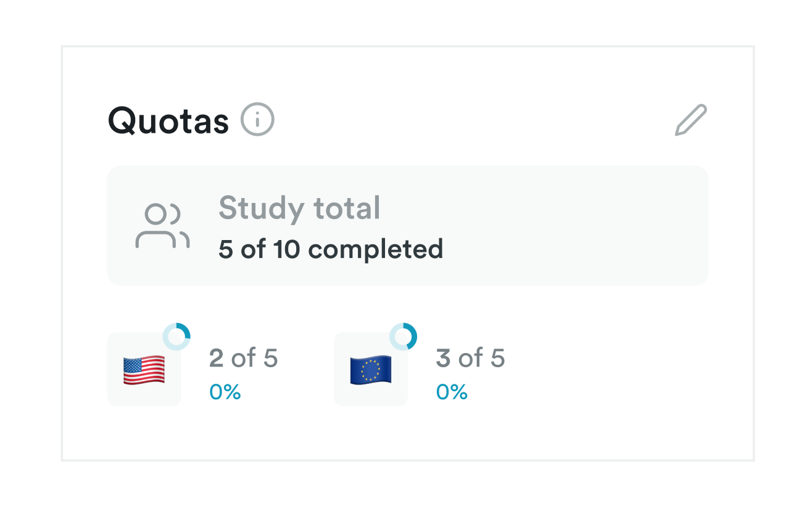Viewport: 812px width, 506px height.
Task: Select the United States flag icon
Action: tap(144, 370)
